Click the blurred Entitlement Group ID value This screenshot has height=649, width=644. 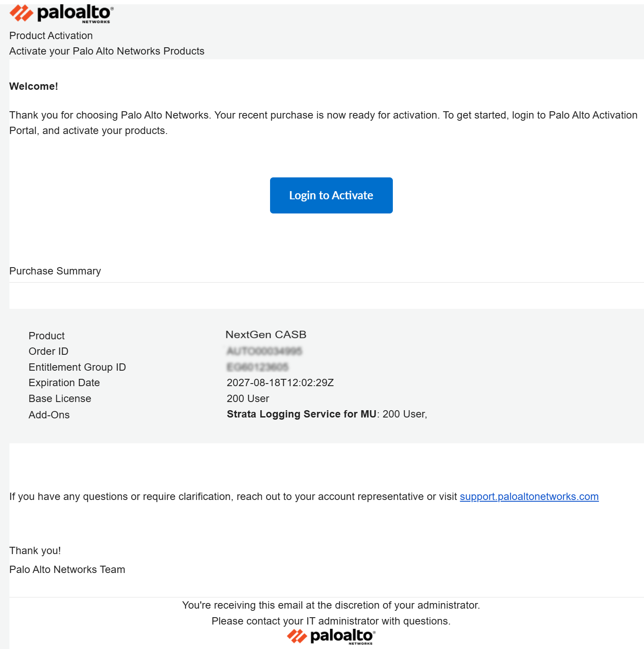[x=257, y=367]
